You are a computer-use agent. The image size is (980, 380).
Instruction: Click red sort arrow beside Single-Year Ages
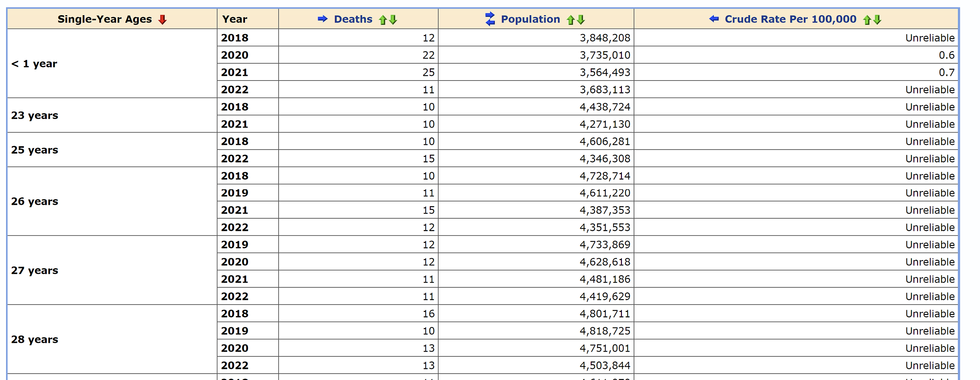pyautogui.click(x=163, y=20)
